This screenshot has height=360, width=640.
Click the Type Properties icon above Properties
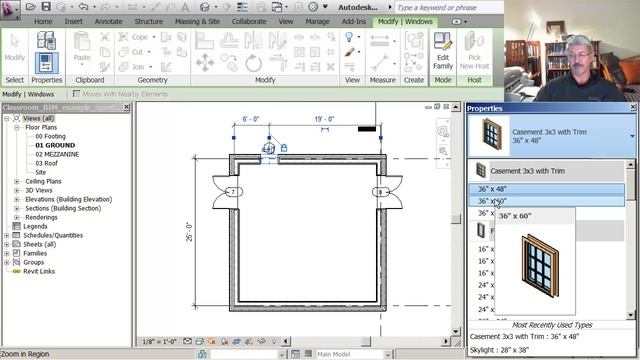coord(46,40)
